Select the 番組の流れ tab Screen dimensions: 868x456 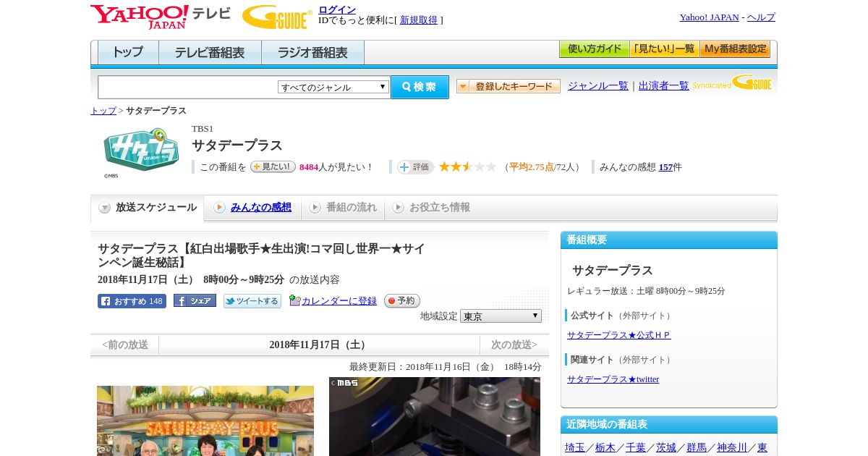(343, 208)
